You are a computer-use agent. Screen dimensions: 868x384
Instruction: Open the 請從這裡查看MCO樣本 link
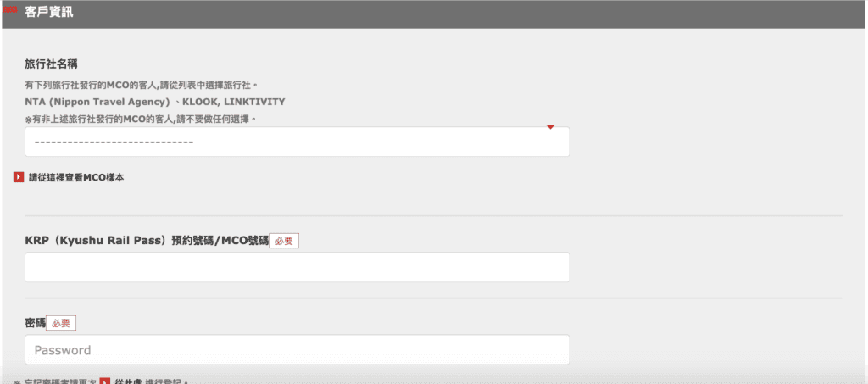(76, 177)
